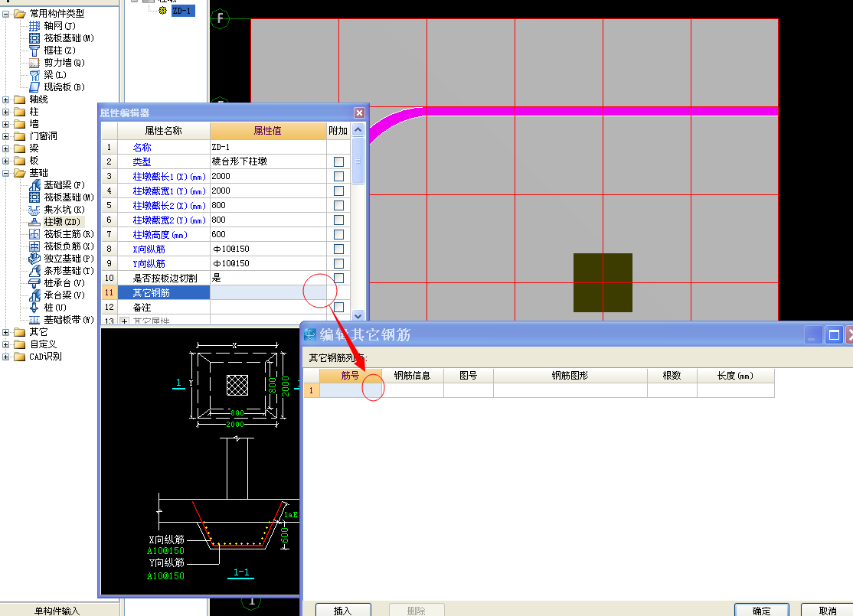The width and height of the screenshot is (853, 616).
Task: Select ZD-1 in the component list
Action: point(182,10)
